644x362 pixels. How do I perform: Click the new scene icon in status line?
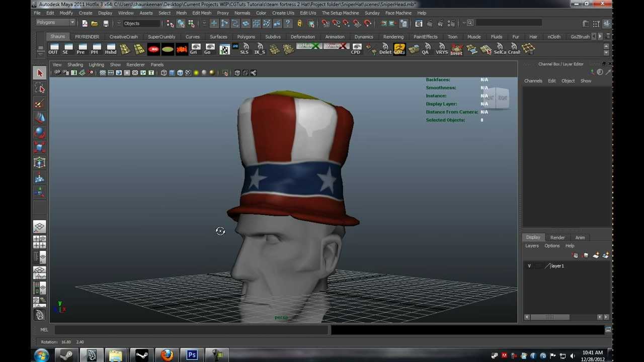[x=85, y=23]
